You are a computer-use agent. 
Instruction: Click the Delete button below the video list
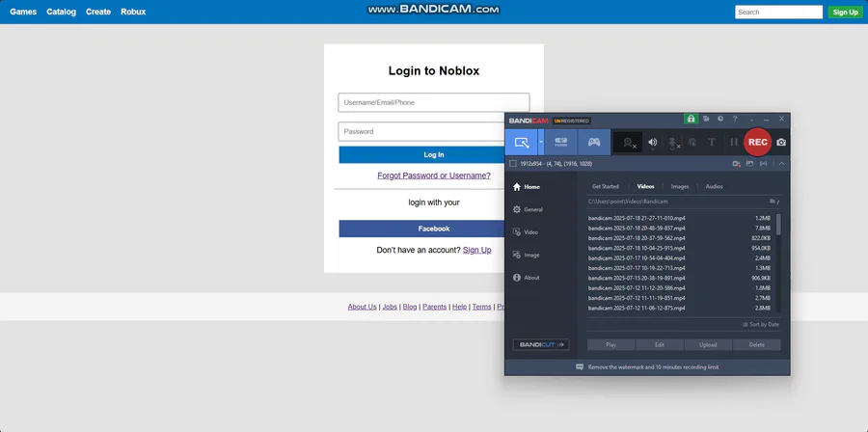pos(757,344)
